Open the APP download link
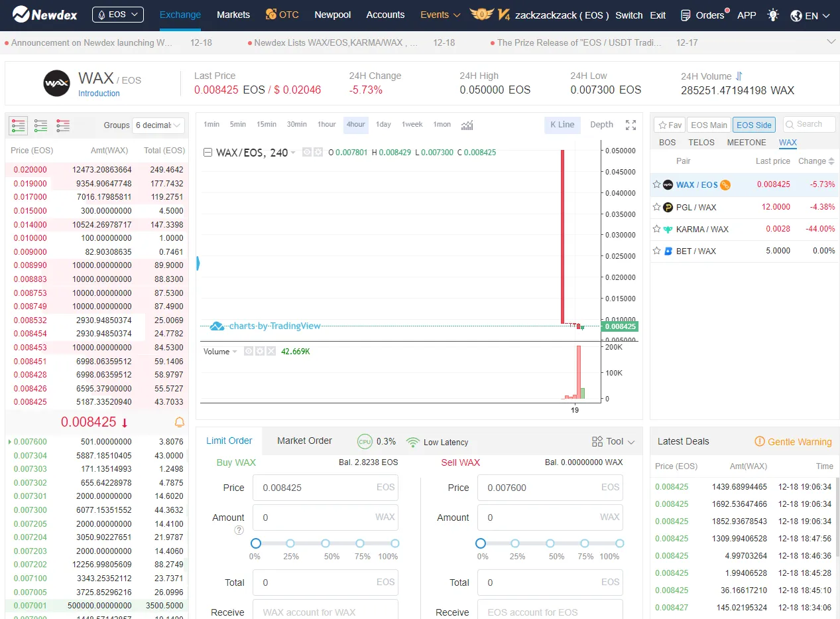The width and height of the screenshot is (840, 619). [x=747, y=15]
